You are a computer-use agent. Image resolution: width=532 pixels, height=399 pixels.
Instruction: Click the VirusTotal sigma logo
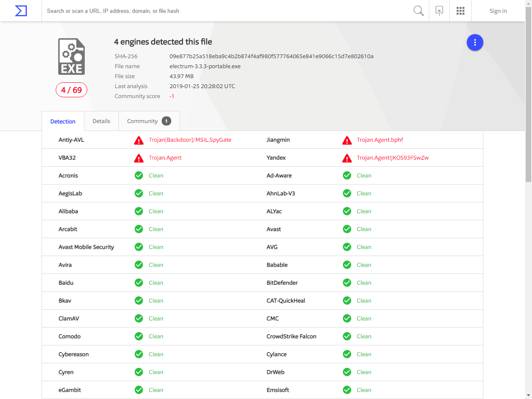(x=21, y=11)
